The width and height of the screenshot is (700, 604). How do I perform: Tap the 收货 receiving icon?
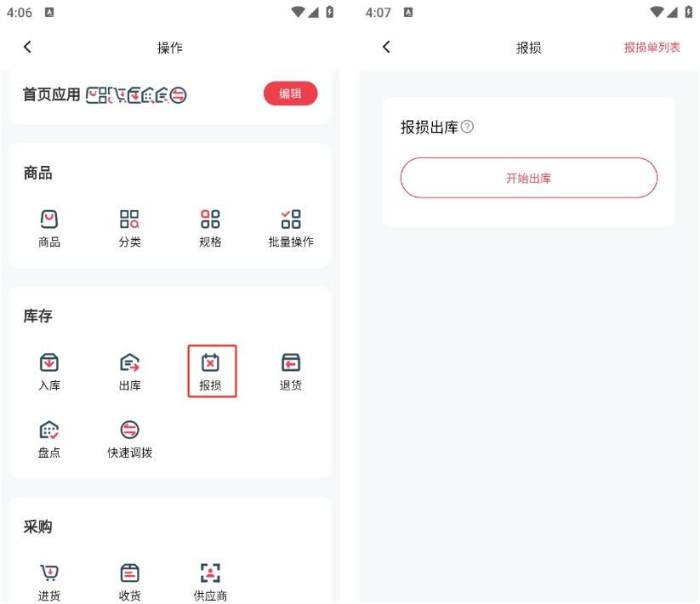tap(129, 573)
